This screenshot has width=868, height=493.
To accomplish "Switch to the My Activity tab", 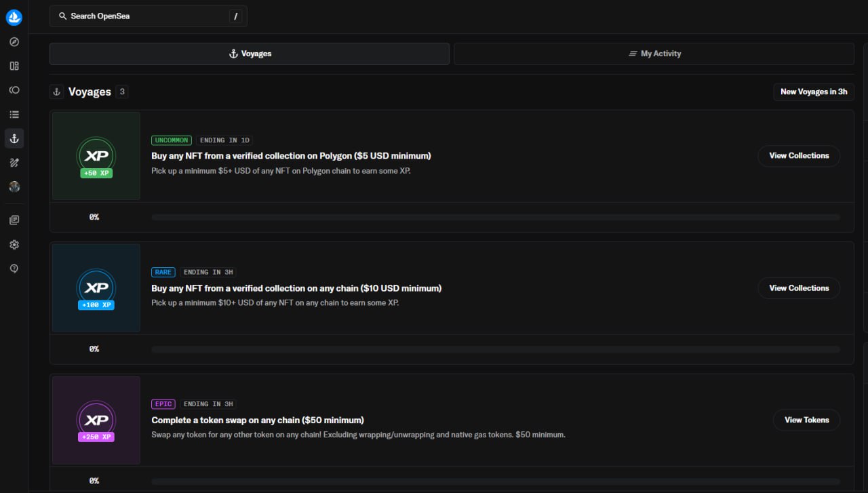I will click(654, 54).
